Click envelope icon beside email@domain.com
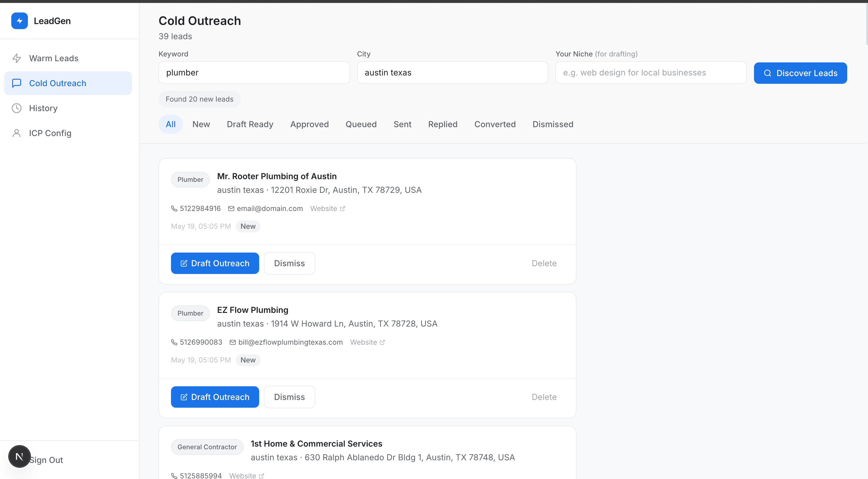The height and width of the screenshot is (479, 868). tap(231, 209)
